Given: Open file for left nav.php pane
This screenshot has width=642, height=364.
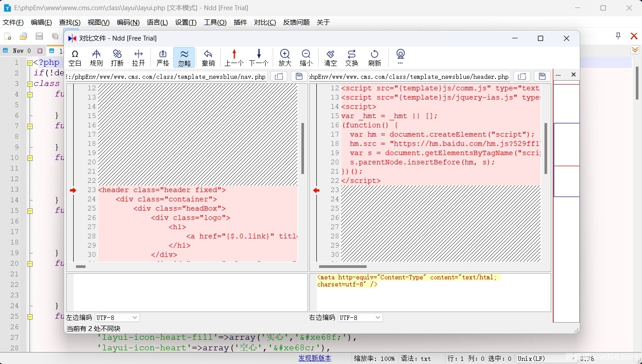Looking at the screenshot, I should (x=279, y=76).
